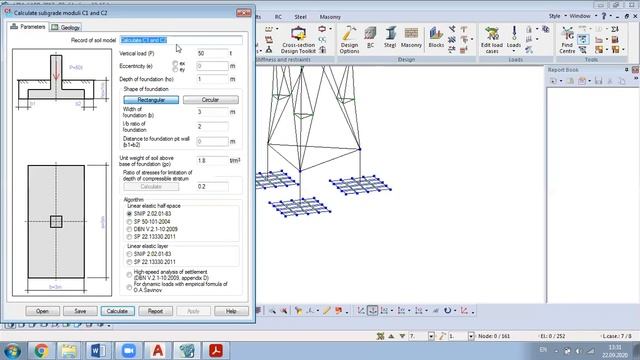640x360 pixels.
Task: Select the ey eccentricity radio button
Action: [x=175, y=69]
